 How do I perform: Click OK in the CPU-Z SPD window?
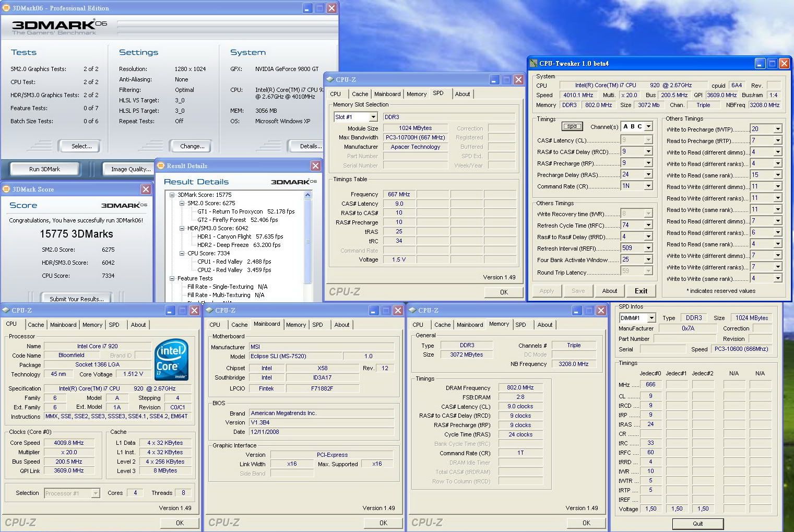504,292
